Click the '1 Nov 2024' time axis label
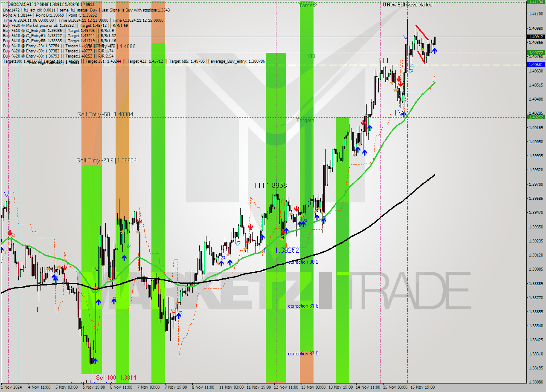 point(12,387)
